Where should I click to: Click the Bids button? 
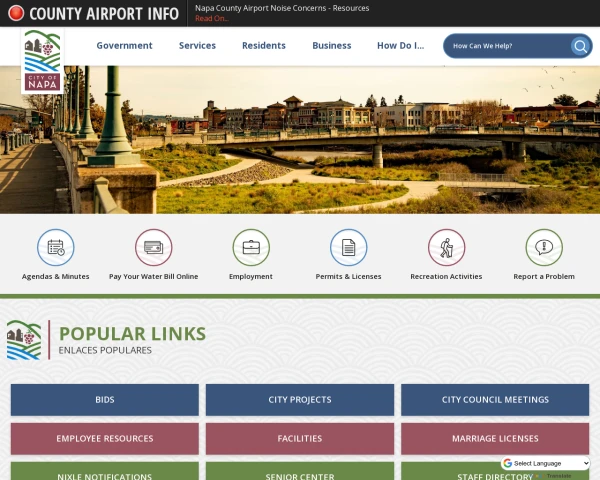[x=105, y=400]
